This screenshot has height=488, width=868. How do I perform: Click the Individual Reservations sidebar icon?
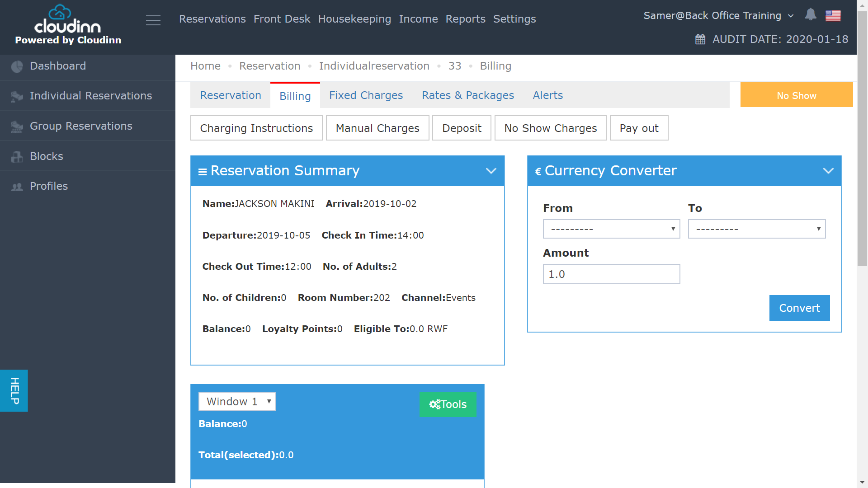[17, 96]
